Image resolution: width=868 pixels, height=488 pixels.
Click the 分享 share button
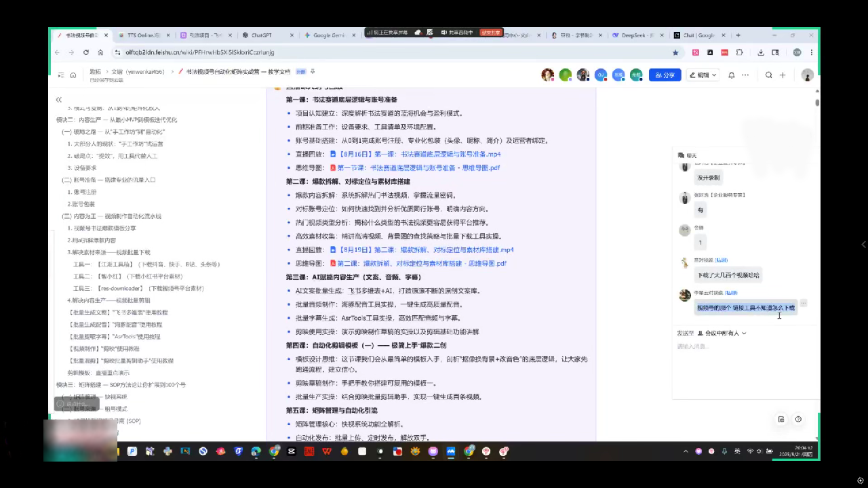665,75
